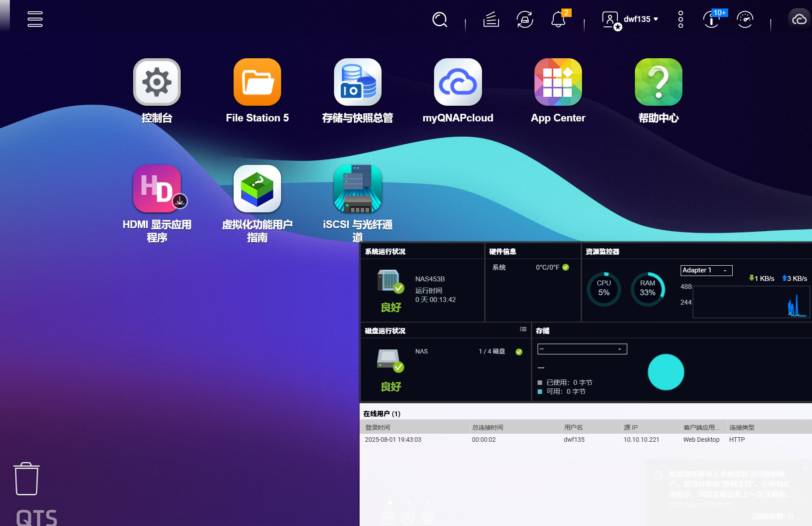Click 可用: 0 字节 legend entry
Image resolution: width=812 pixels, height=526 pixels.
pyautogui.click(x=561, y=391)
